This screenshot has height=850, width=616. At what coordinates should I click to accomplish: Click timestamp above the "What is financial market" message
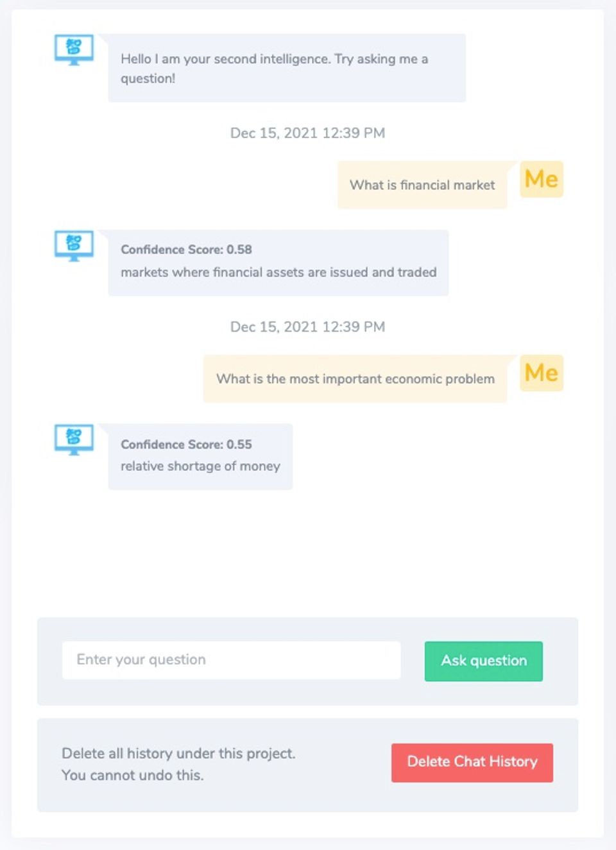tap(307, 133)
